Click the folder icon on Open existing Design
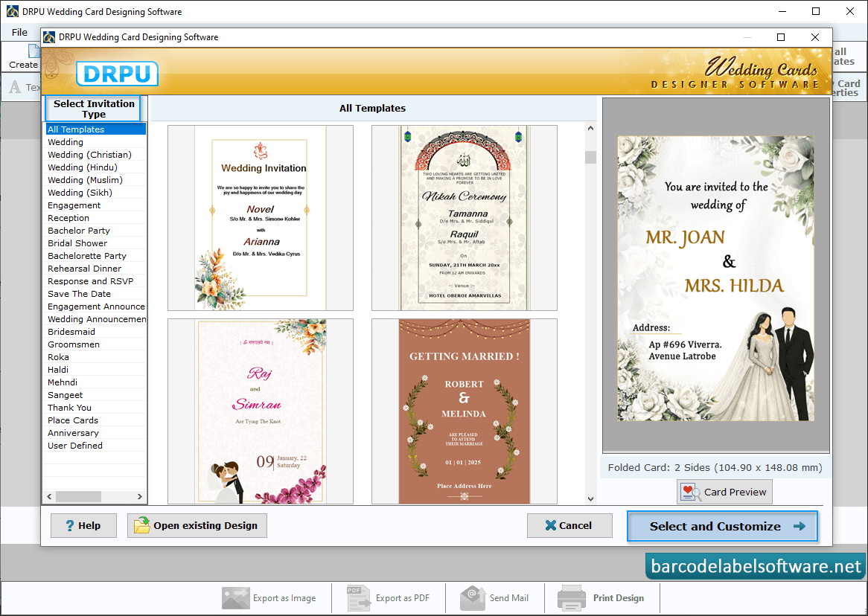The height and width of the screenshot is (616, 868). coord(141,525)
